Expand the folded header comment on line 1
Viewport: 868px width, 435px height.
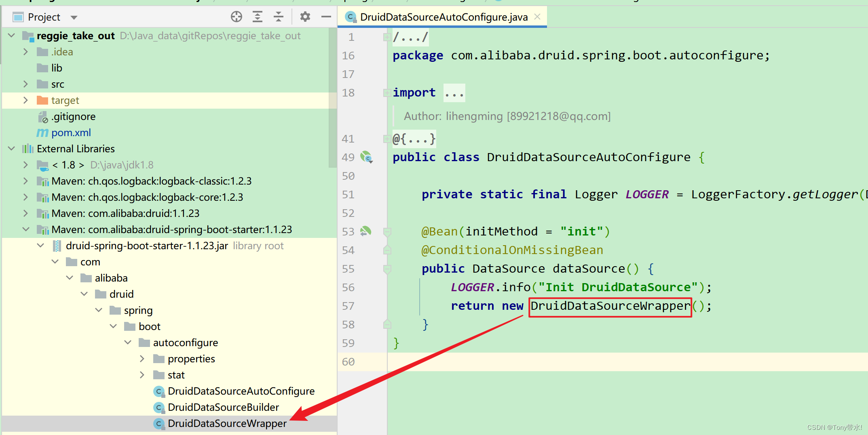(386, 37)
